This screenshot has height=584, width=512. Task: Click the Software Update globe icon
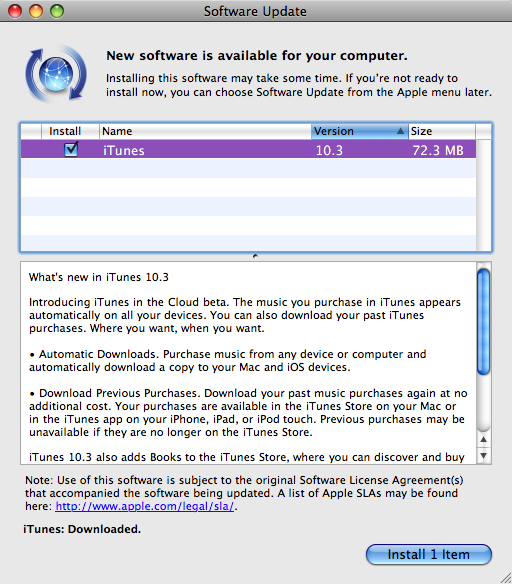click(x=56, y=73)
